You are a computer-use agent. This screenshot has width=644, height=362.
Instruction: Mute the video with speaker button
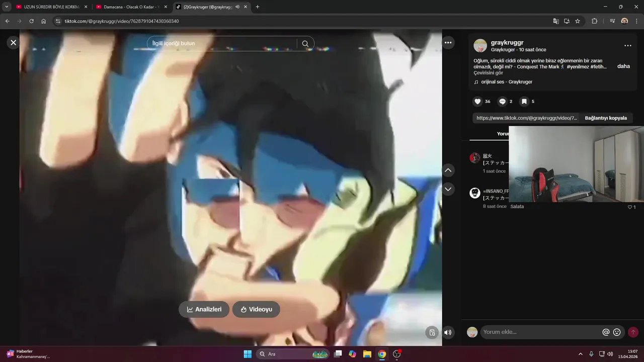point(447,332)
